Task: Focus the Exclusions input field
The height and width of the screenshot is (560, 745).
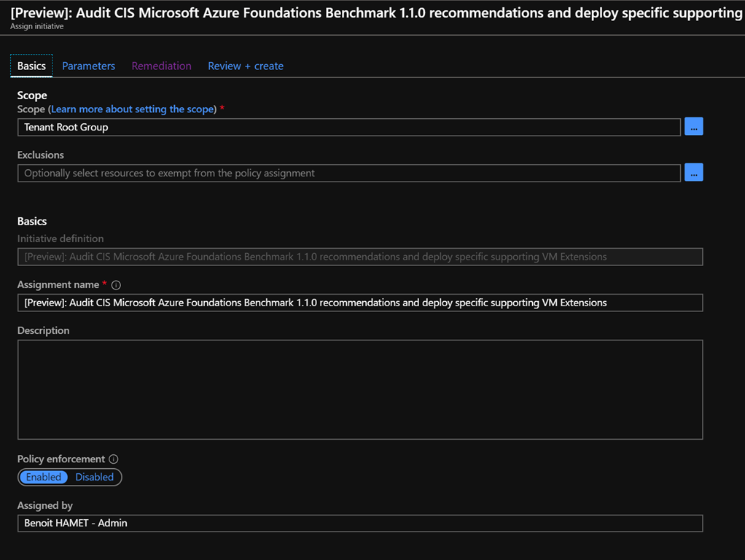Action: coord(348,173)
